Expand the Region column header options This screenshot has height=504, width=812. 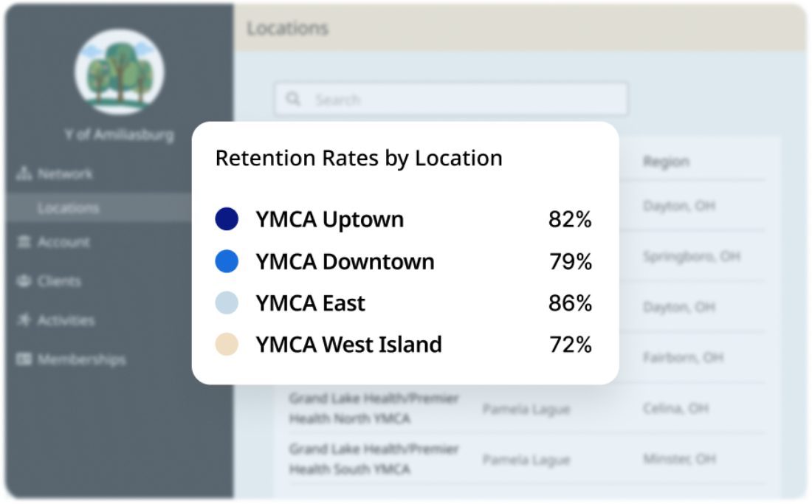pos(667,161)
